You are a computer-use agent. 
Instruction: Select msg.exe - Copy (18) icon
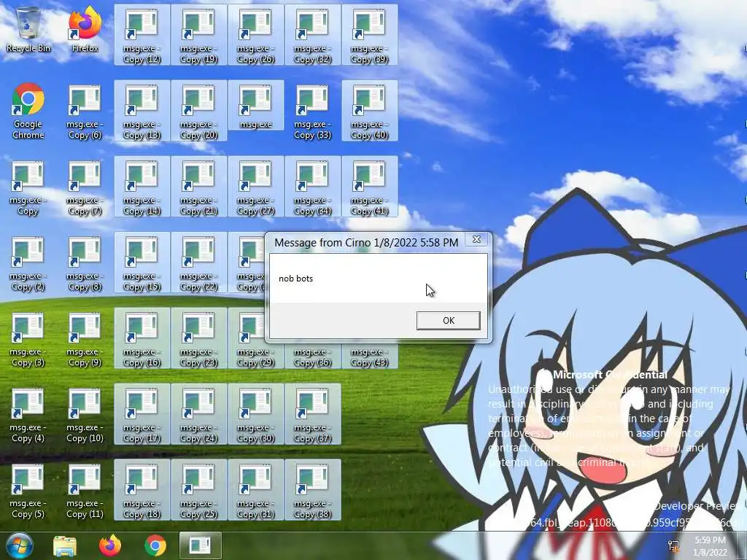tap(142, 490)
